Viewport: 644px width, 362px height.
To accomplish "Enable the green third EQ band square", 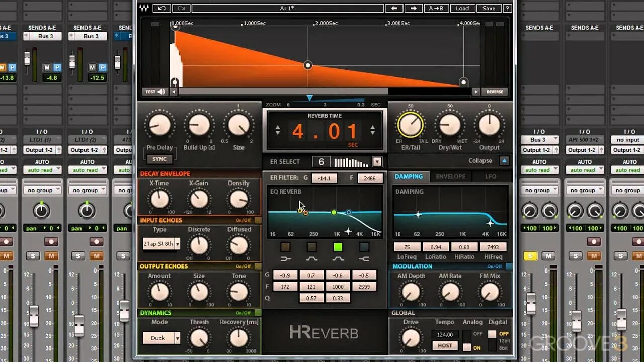I will (338, 247).
